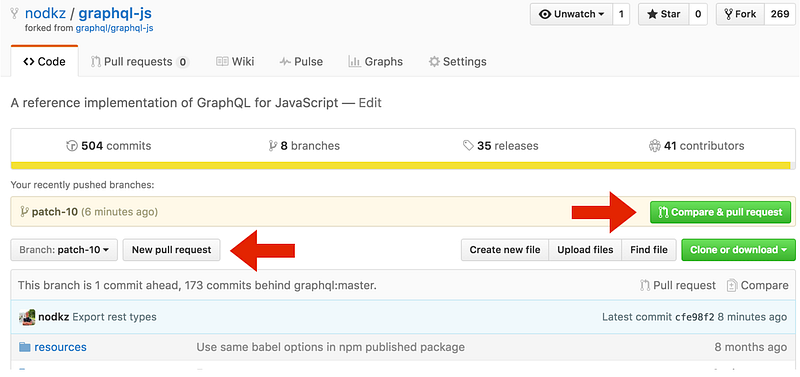Viewport: 800px width, 377px height.
Task: Open the Wiki tab
Action: [x=235, y=62]
